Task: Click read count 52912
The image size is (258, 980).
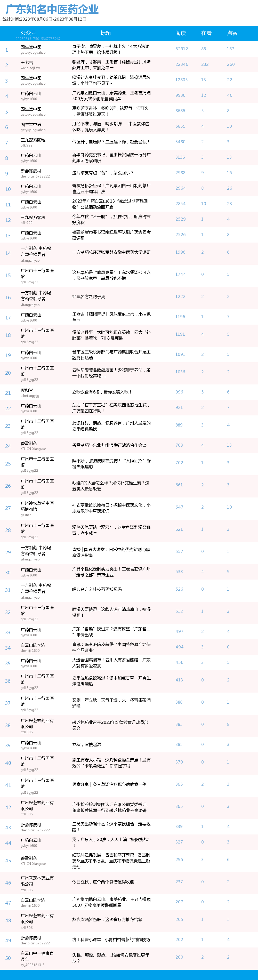Action: pos(182,49)
